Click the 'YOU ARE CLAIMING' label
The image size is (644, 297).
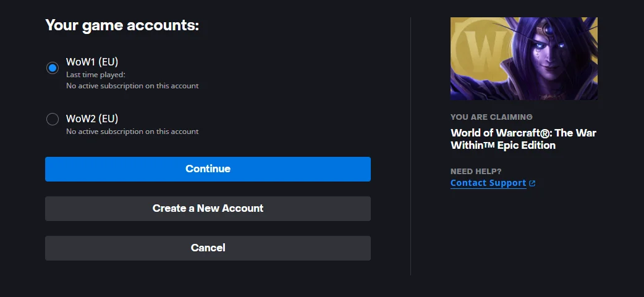491,117
